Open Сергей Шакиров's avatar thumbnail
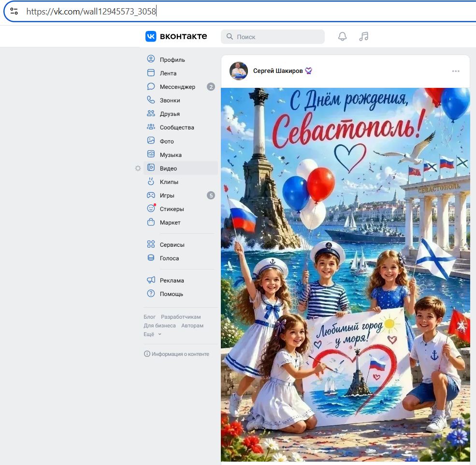 [x=239, y=70]
